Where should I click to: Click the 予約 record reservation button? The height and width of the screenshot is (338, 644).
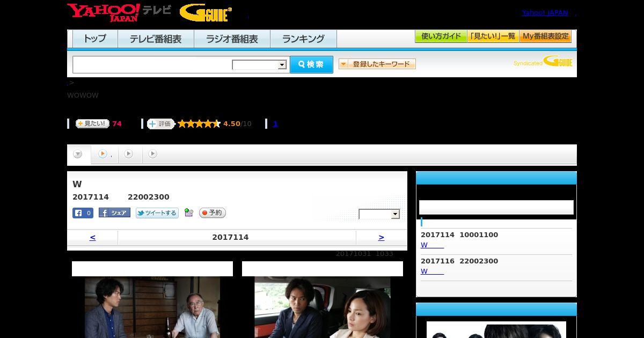pyautogui.click(x=213, y=213)
